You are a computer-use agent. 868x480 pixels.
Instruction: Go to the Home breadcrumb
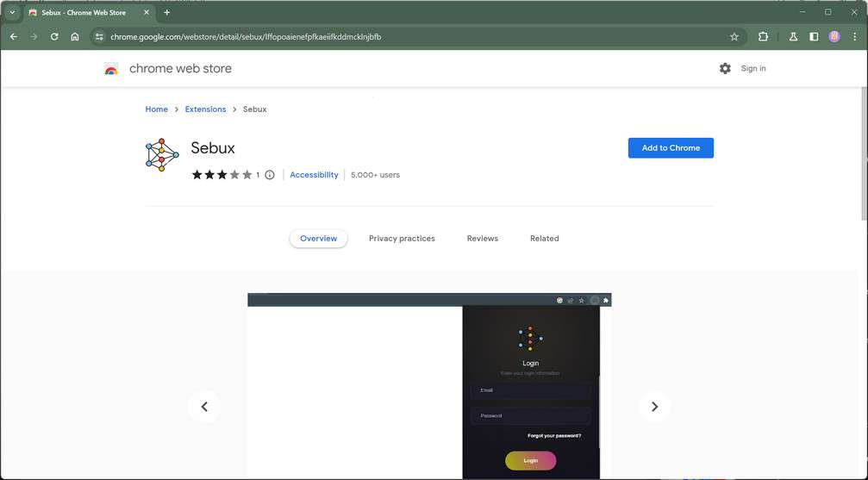157,109
